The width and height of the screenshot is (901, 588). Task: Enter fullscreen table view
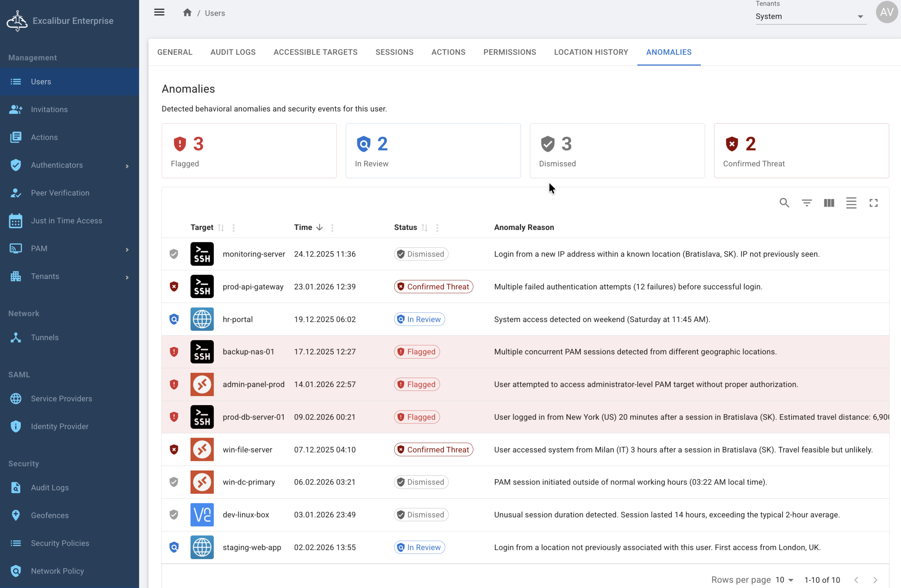point(873,203)
